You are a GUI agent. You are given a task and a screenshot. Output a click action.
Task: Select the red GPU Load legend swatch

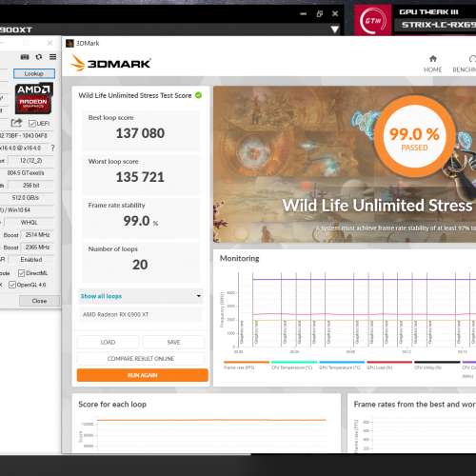click(389, 362)
